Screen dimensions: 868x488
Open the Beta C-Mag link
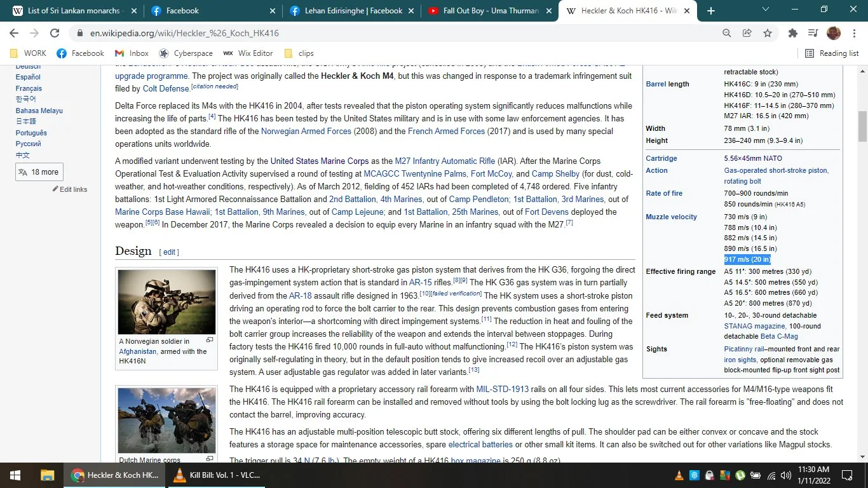pos(779,336)
